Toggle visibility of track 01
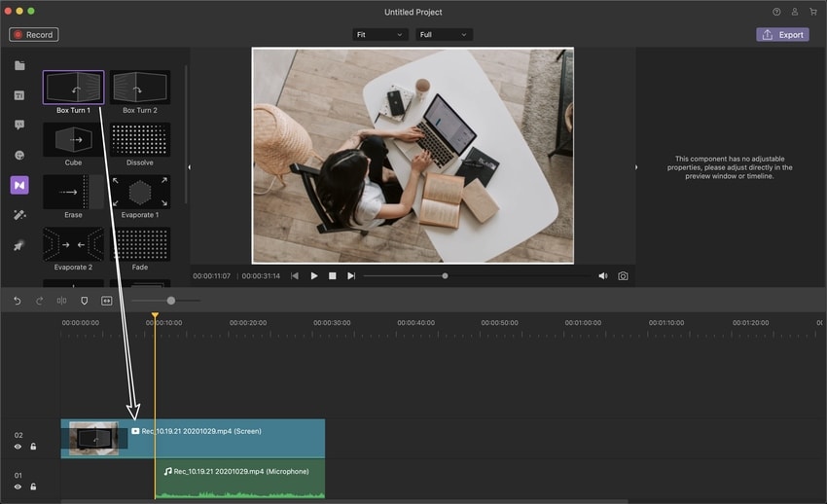This screenshot has height=504, width=827. [x=18, y=486]
